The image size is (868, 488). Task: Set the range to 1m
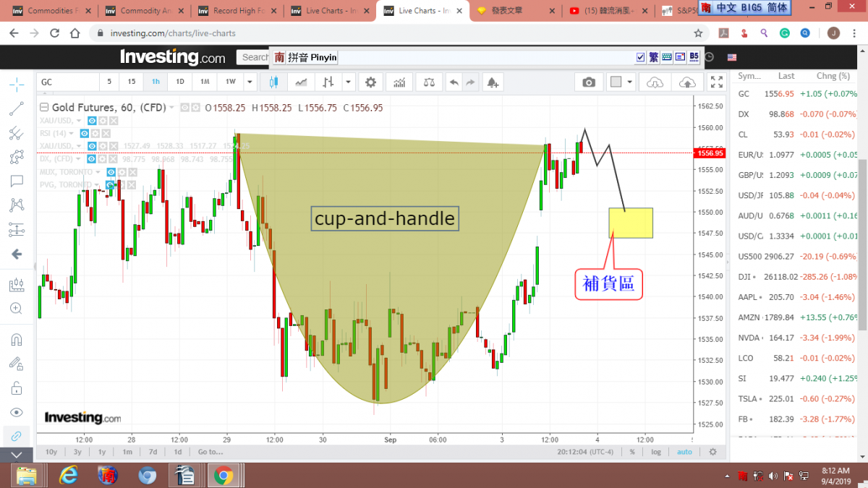127,452
